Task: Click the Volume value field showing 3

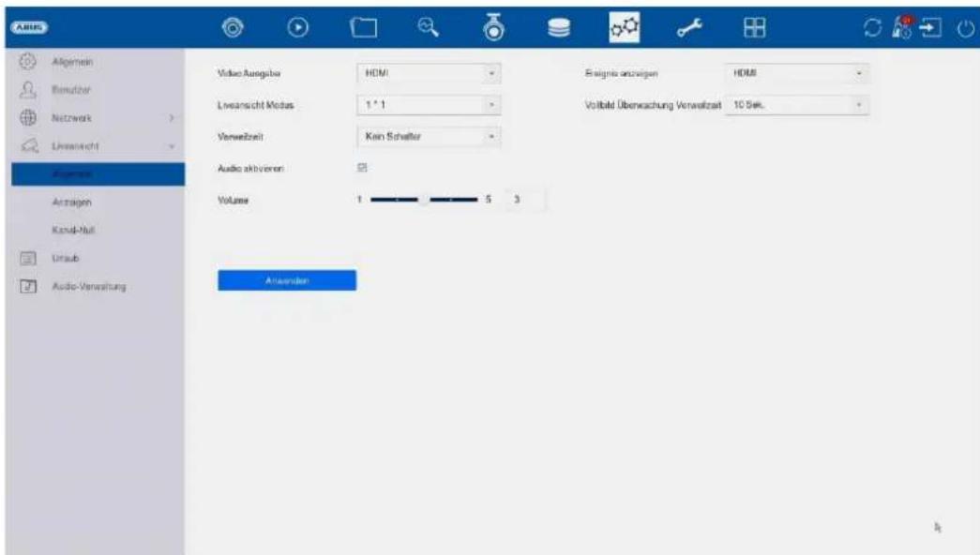Action: (525, 200)
